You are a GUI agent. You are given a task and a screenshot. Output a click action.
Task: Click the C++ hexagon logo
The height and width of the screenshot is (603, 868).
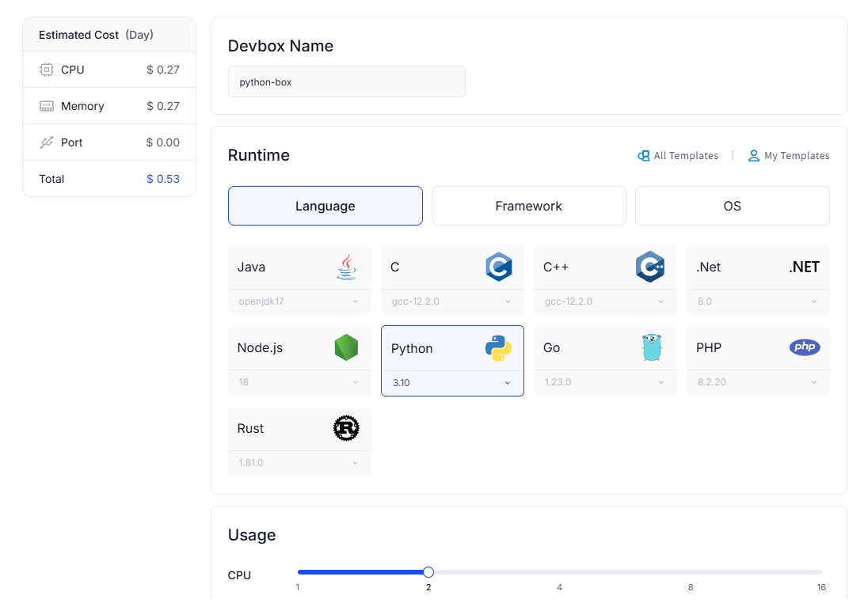(x=650, y=267)
